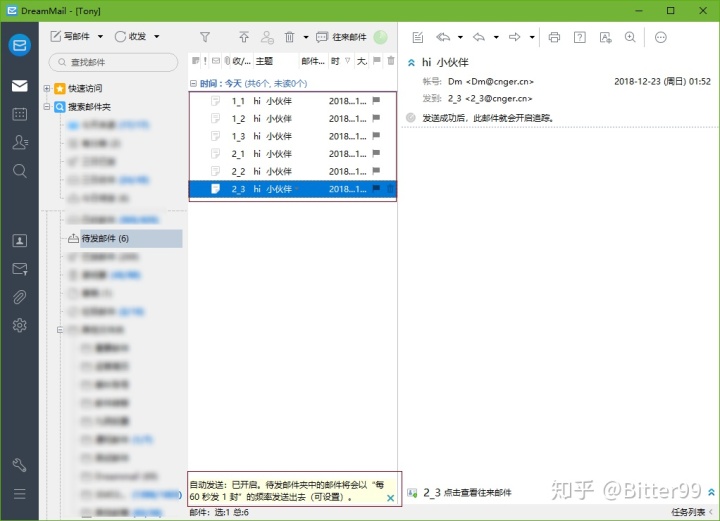
Task: Click the delete trash icon in toolbar
Action: tap(289, 37)
